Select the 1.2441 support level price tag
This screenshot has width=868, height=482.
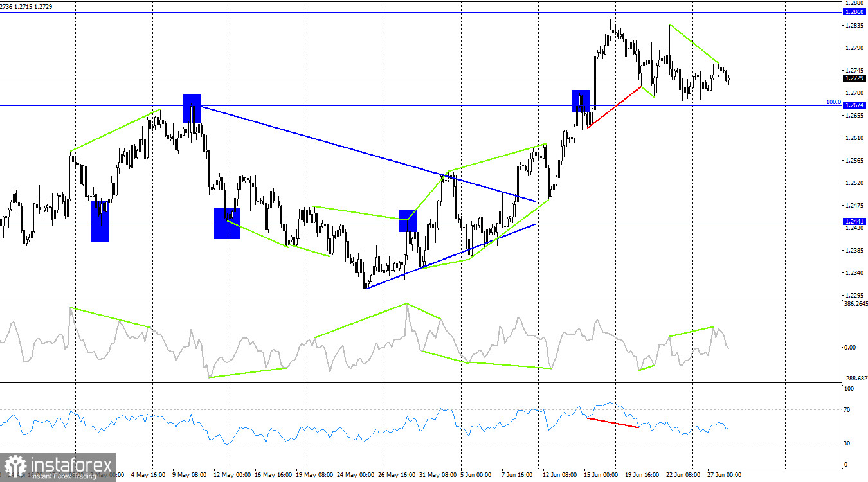tap(854, 221)
